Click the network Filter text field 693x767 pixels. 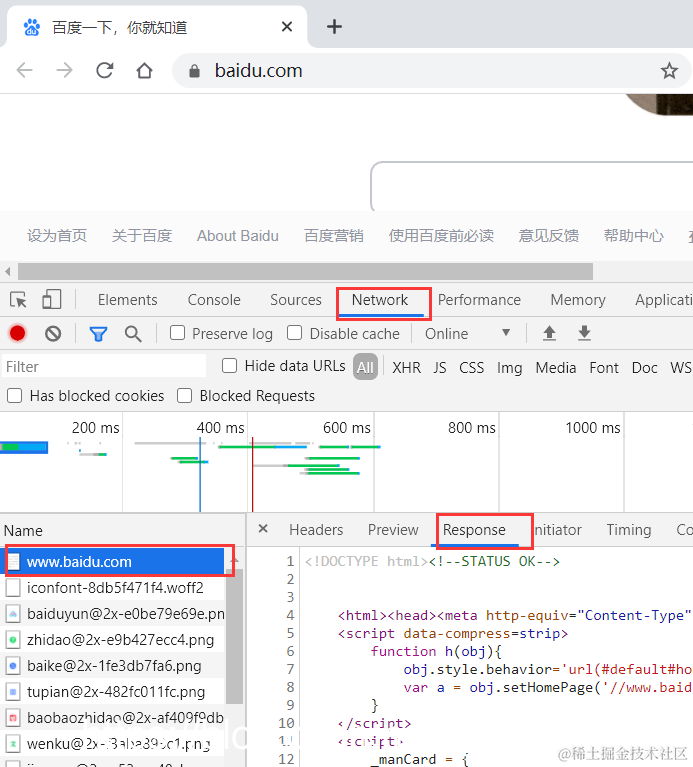(104, 366)
